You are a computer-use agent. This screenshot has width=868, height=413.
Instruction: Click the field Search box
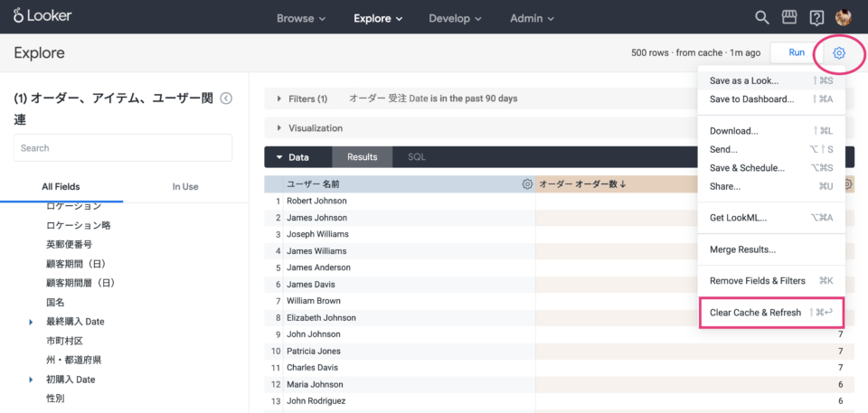[123, 148]
